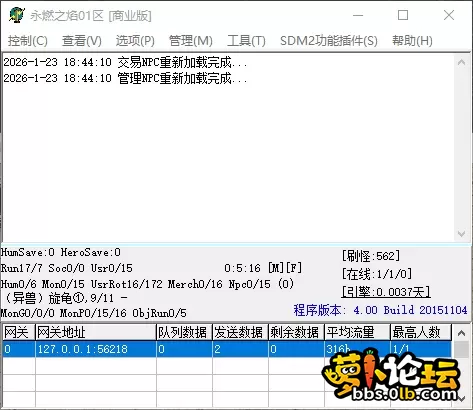The image size is (473, 410).
Task: Open the 管理(M) menu
Action: [x=191, y=41]
